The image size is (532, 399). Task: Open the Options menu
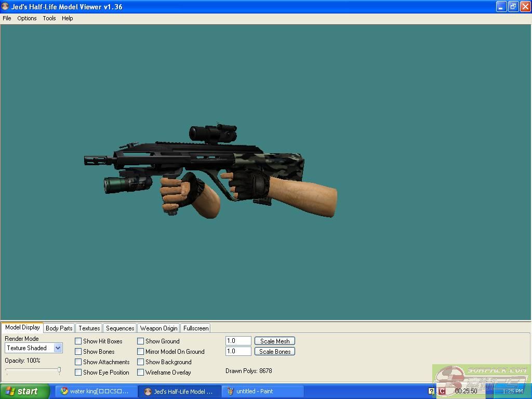pyautogui.click(x=27, y=18)
